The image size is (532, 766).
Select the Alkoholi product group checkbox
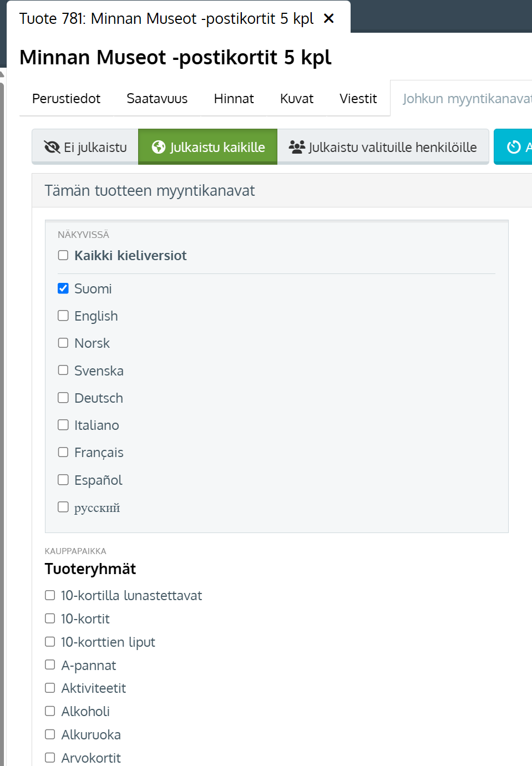click(50, 711)
